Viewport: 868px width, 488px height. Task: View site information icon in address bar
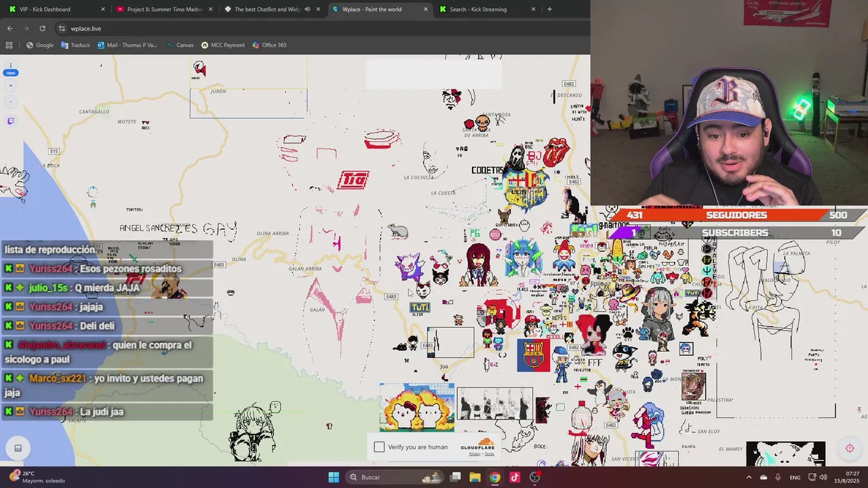tap(62, 28)
